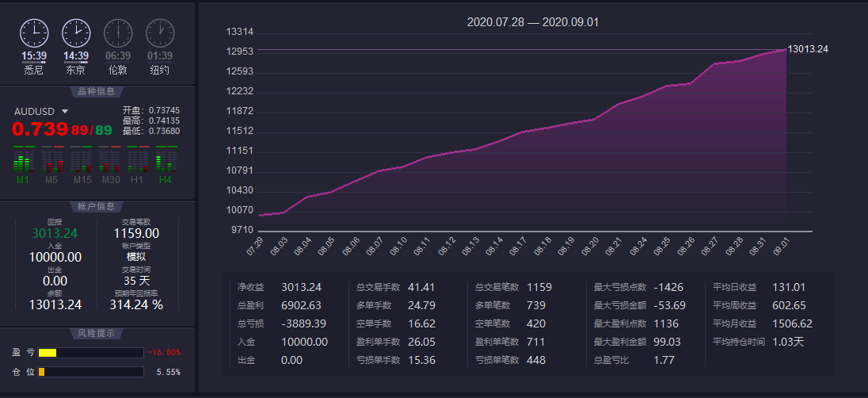Image resolution: width=868 pixels, height=398 pixels.
Task: Click the 品种信息 section header
Action: pos(97,91)
